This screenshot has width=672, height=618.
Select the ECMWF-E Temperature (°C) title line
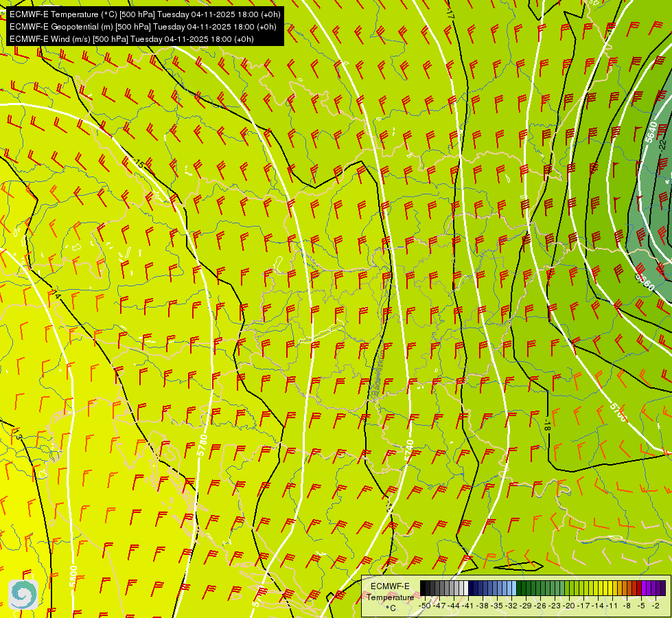[x=145, y=14]
